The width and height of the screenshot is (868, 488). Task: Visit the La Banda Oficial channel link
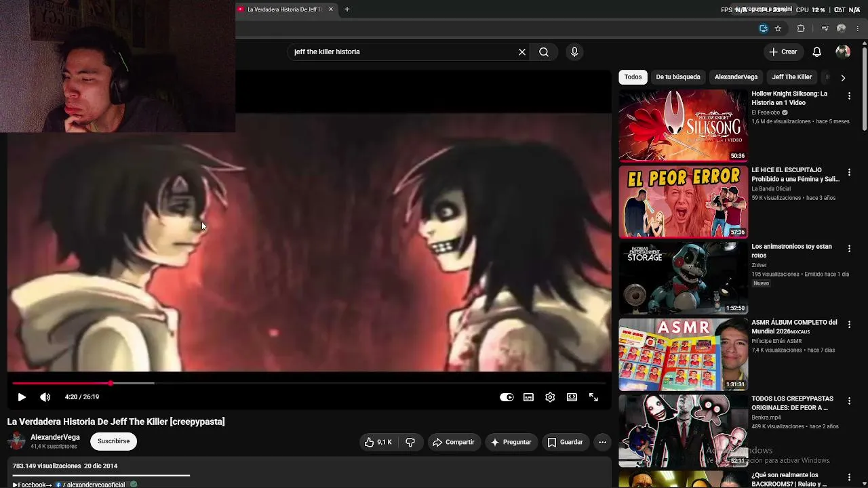[771, 189]
